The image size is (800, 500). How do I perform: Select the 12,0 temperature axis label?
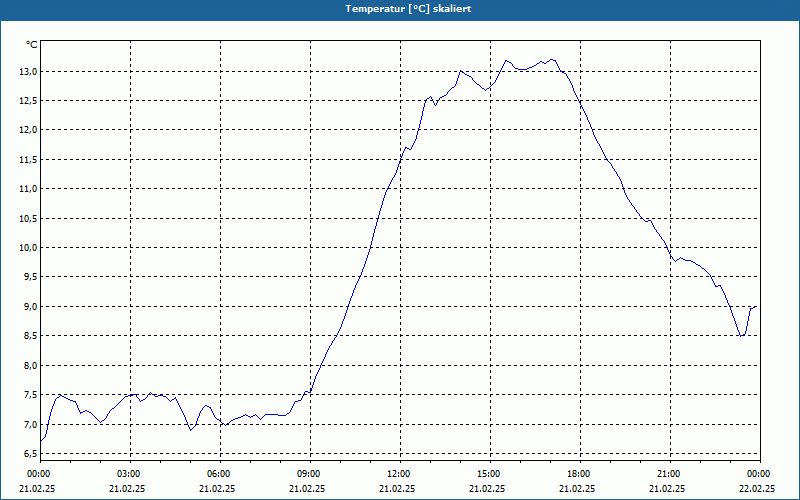(29, 130)
